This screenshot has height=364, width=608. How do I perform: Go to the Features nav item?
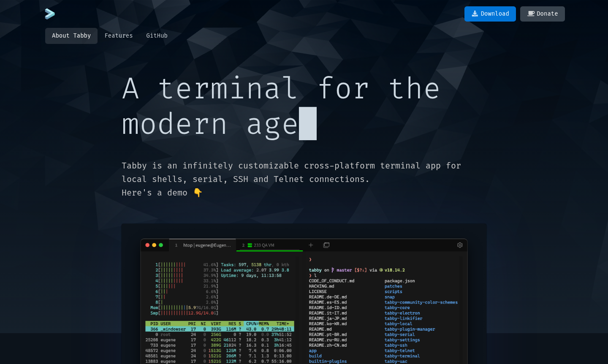tap(119, 36)
